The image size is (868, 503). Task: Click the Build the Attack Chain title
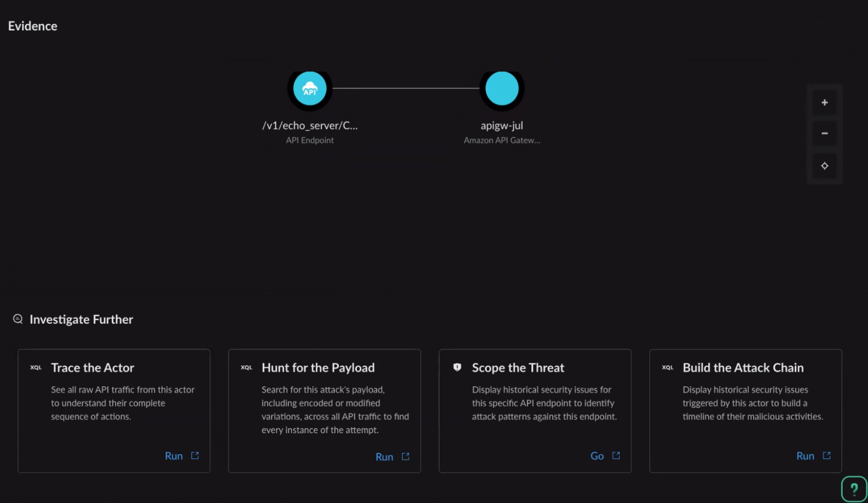pyautogui.click(x=743, y=368)
